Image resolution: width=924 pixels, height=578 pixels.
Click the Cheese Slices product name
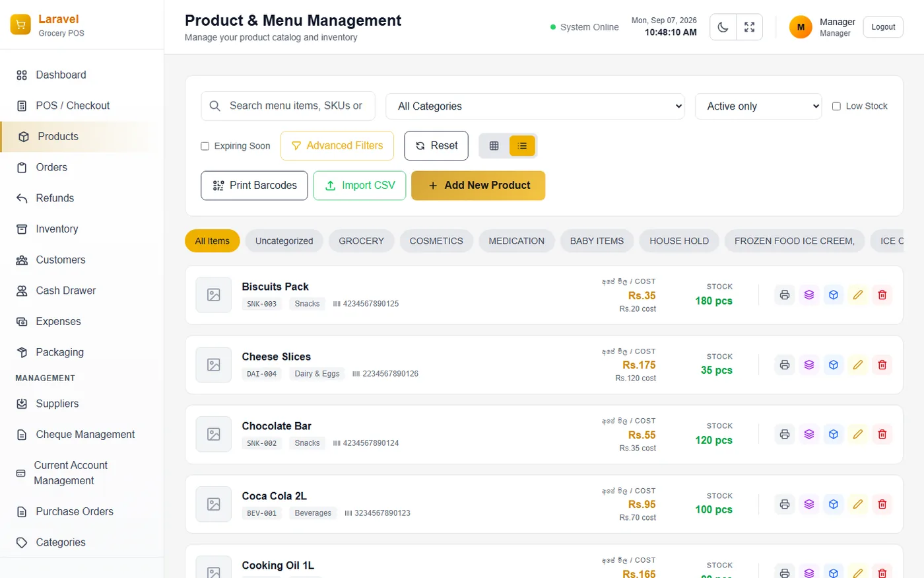(x=277, y=357)
